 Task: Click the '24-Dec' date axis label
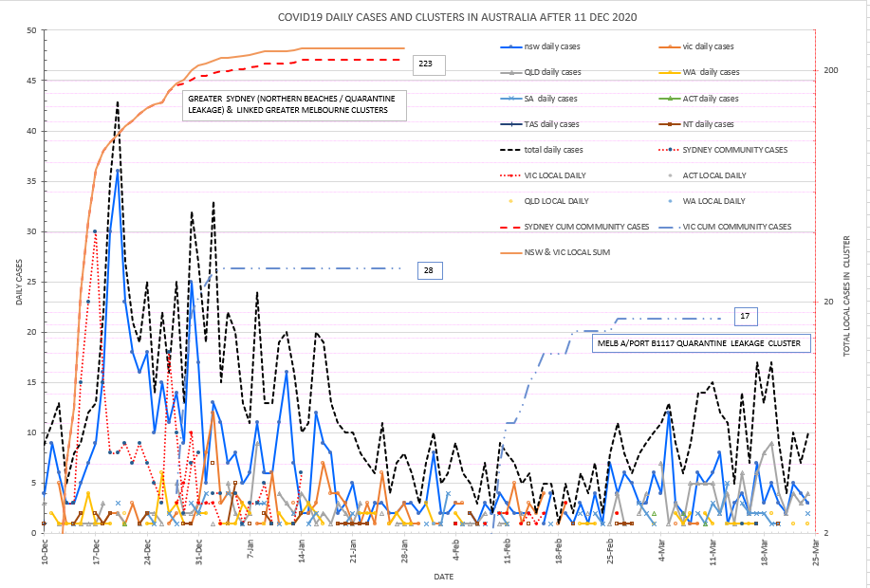coord(148,552)
